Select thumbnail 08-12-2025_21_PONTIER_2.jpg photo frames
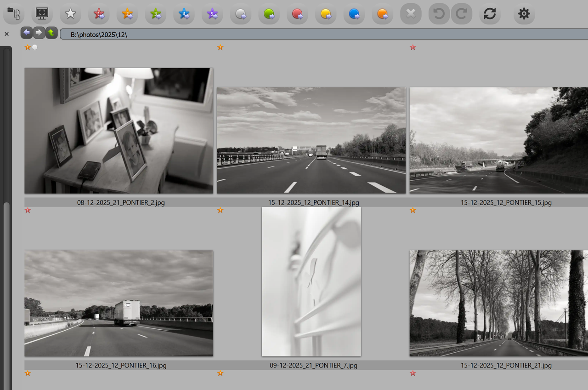The height and width of the screenshot is (390, 588). [x=119, y=131]
